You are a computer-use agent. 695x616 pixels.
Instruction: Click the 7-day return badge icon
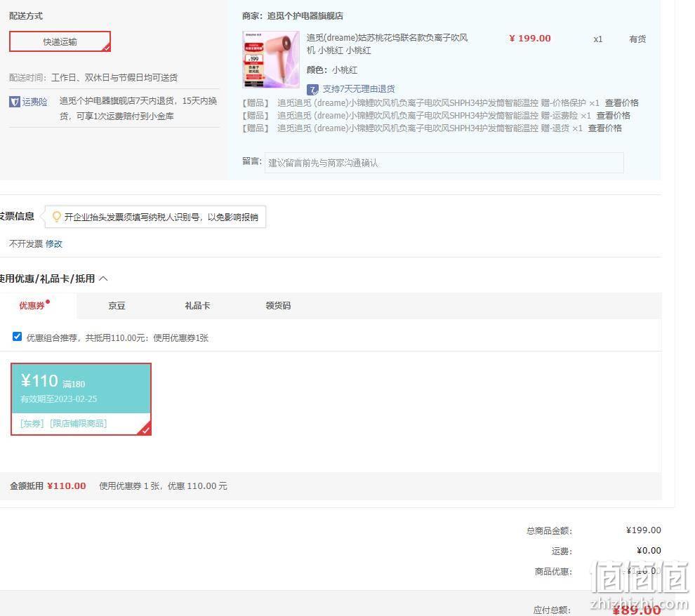(312, 90)
